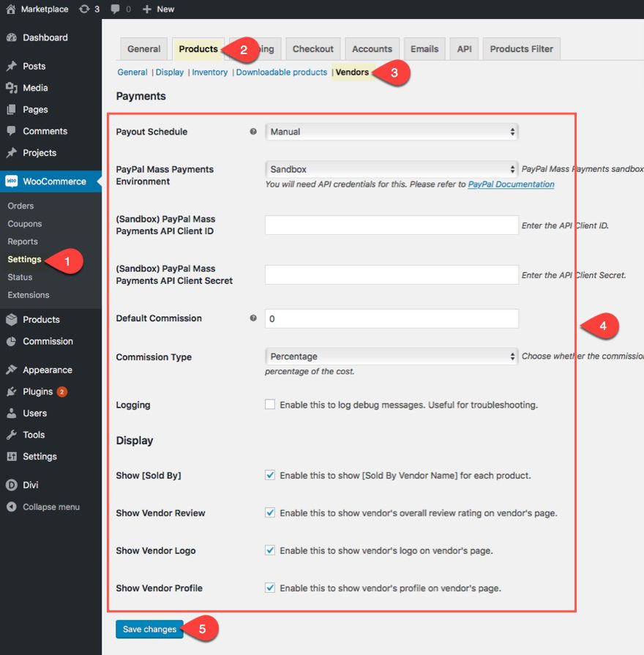
Task: Click the updates icon in admin bar
Action: point(85,10)
